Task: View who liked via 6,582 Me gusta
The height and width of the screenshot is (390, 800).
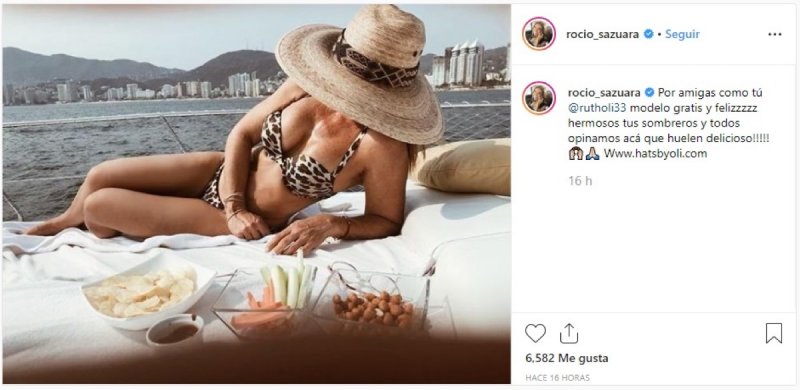Action: coord(566,358)
